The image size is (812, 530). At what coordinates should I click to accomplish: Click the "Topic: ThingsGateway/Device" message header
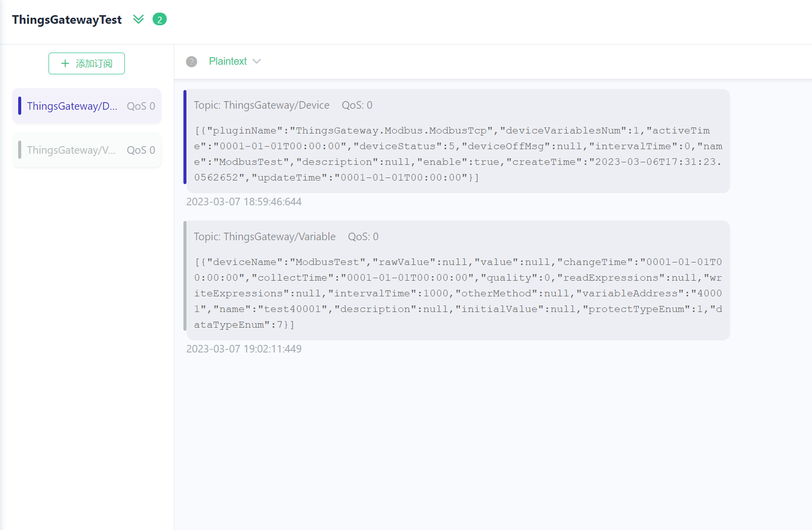262,105
